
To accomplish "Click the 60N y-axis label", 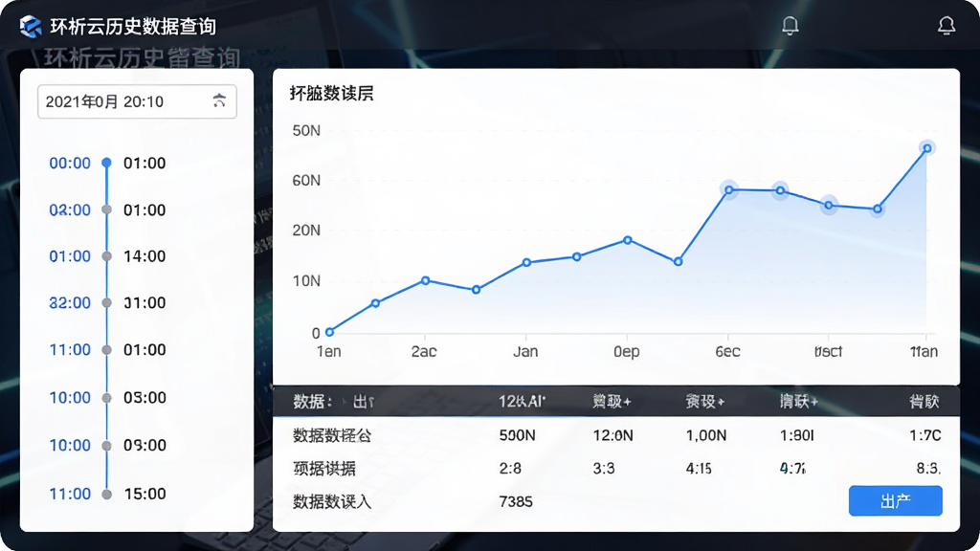I will 306,181.
